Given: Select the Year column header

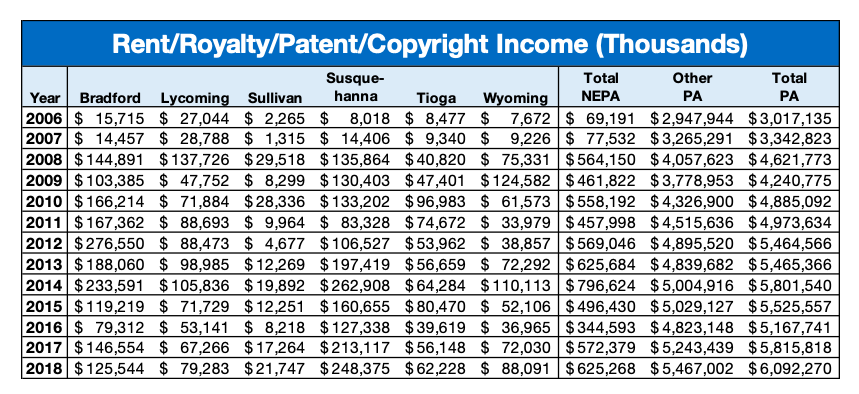Looking at the screenshot, I should [x=45, y=98].
